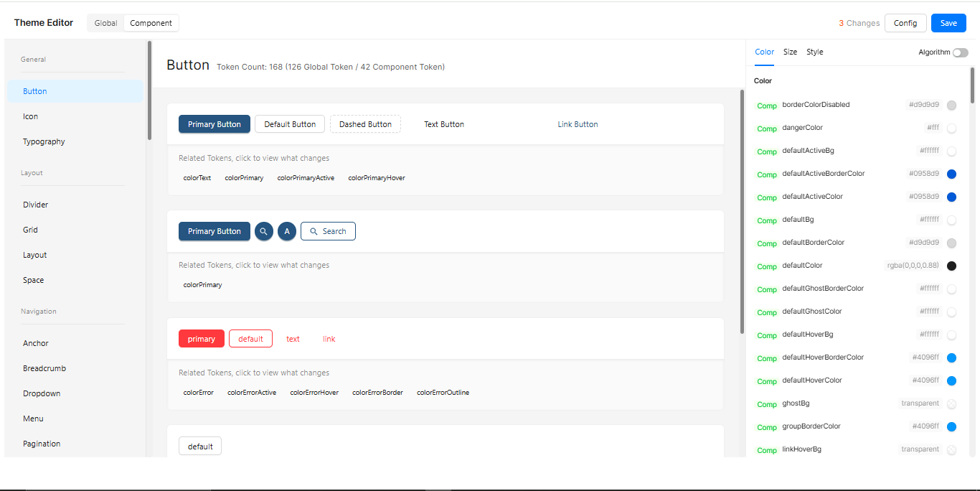Click the colorErrorOutline token tag

point(443,393)
